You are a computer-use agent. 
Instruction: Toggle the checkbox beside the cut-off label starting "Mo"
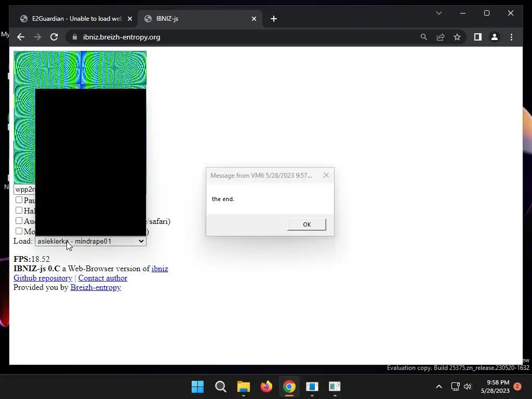(x=19, y=231)
